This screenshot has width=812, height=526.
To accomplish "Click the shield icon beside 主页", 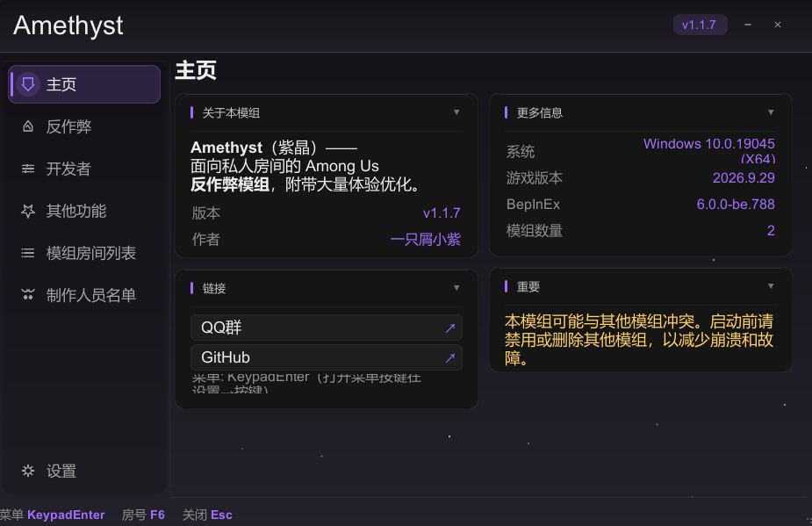I will [28, 84].
